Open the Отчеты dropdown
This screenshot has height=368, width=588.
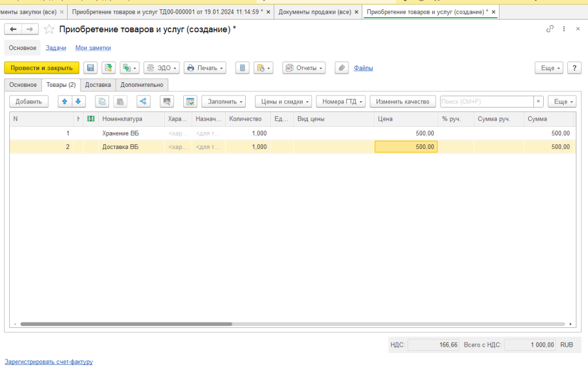coord(304,68)
